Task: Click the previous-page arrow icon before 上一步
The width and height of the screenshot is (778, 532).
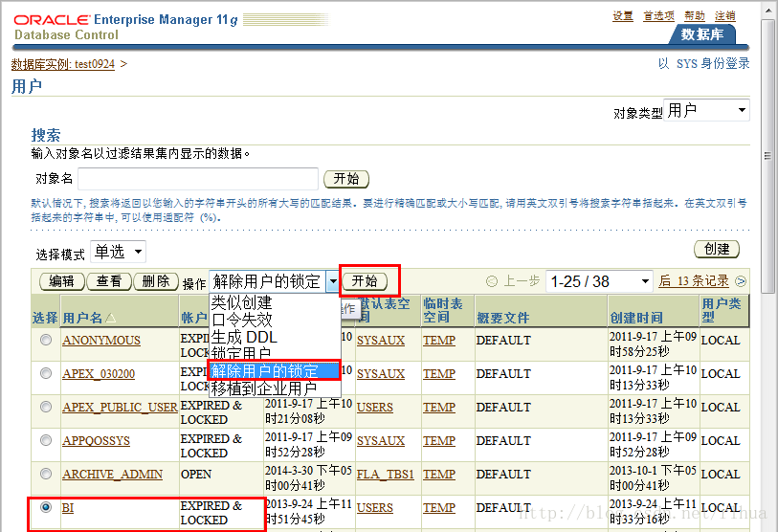Action: (491, 281)
